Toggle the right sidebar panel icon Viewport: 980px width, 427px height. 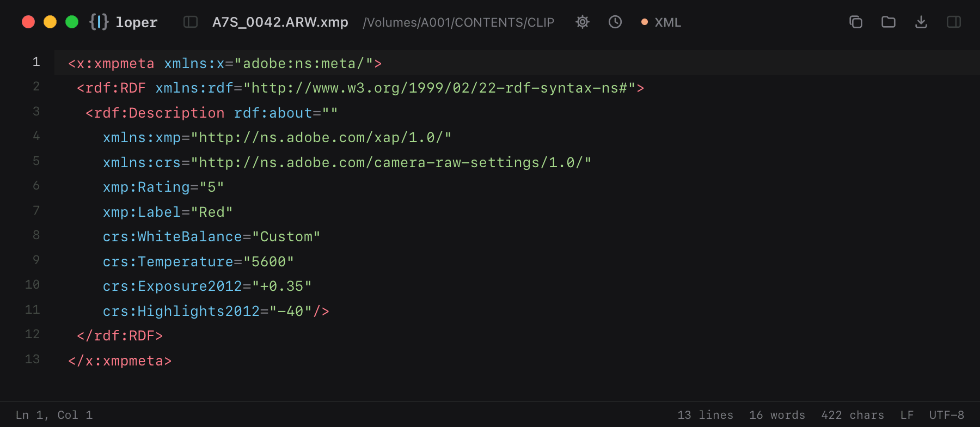click(x=954, y=22)
